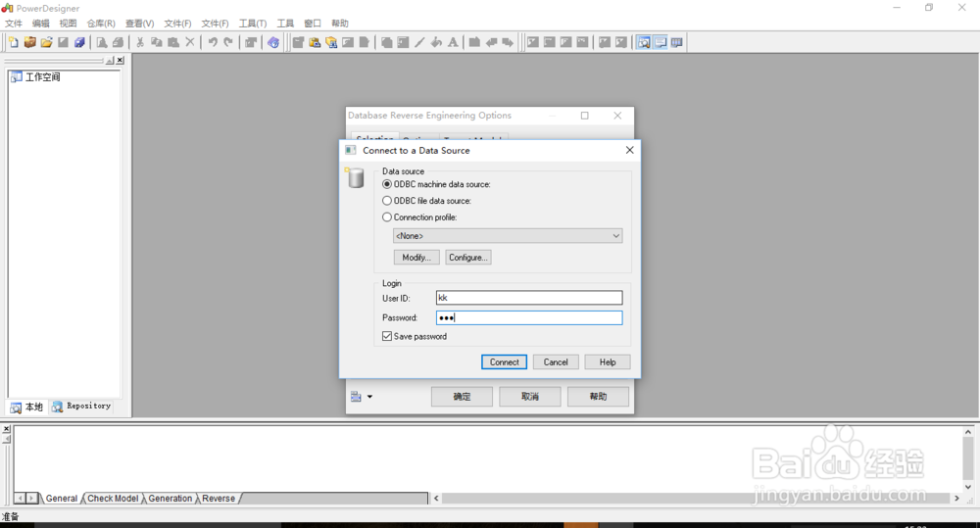The height and width of the screenshot is (528, 980).
Task: Open the 仓库(R) menu
Action: (101, 24)
